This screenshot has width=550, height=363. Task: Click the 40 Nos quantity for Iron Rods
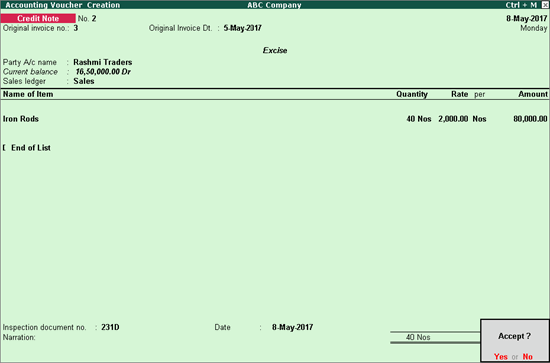pyautogui.click(x=419, y=119)
